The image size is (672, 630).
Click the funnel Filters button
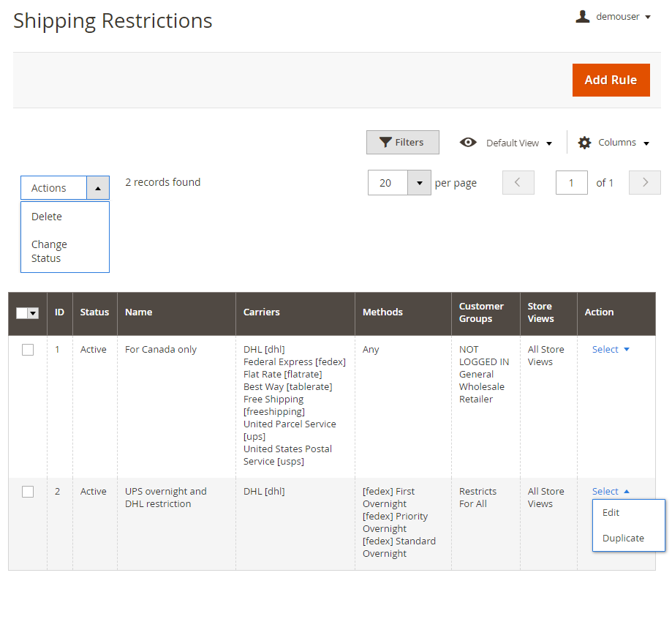402,143
